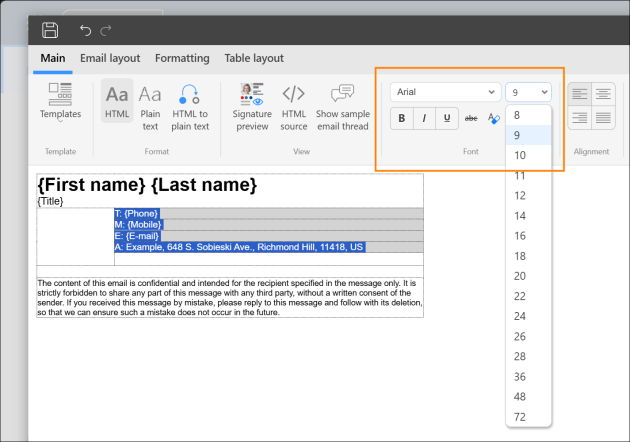Image resolution: width=630 pixels, height=442 pixels.
Task: Pick font size 28
Action: point(528,356)
